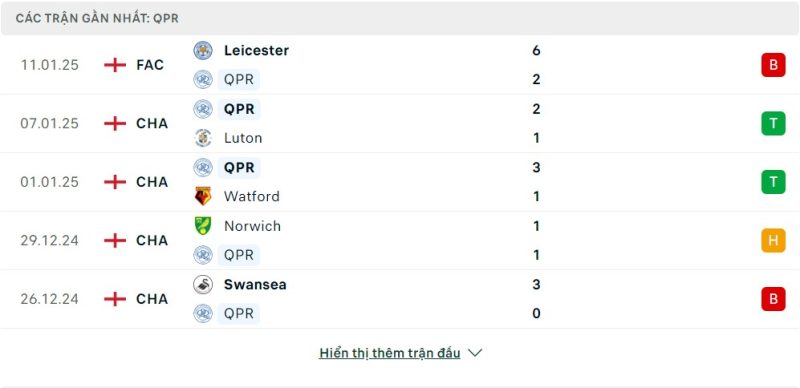Click the England flag beside FAC
Image resolution: width=800 pixels, height=388 pixels.
tap(115, 65)
